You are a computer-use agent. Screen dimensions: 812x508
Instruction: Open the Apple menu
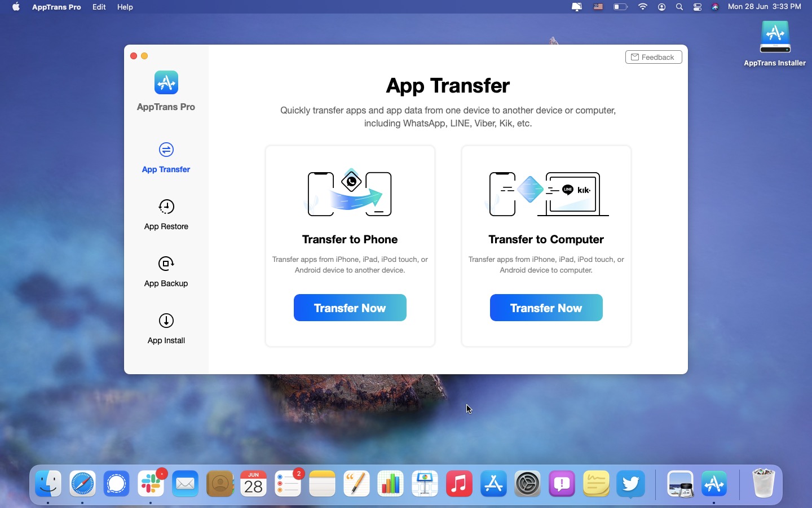(x=16, y=7)
